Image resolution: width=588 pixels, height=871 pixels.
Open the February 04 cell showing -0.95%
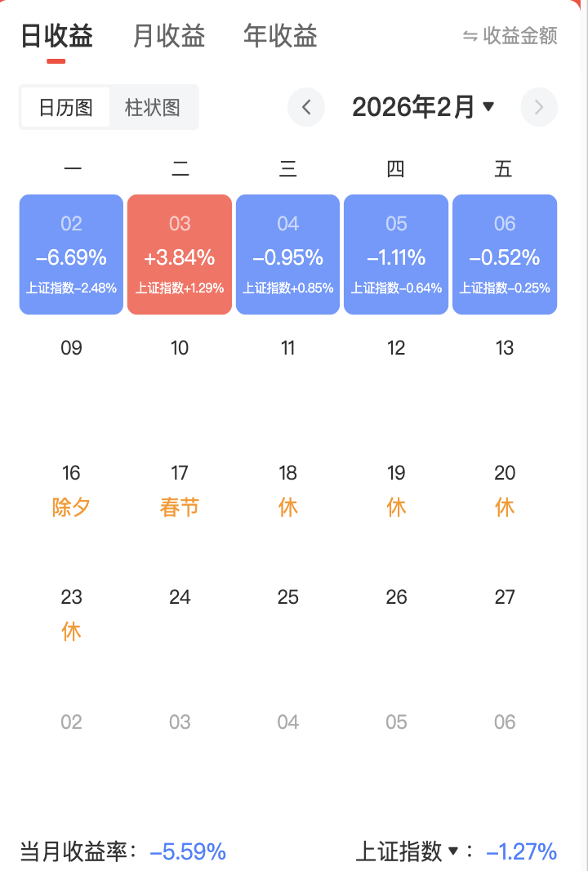tap(288, 254)
